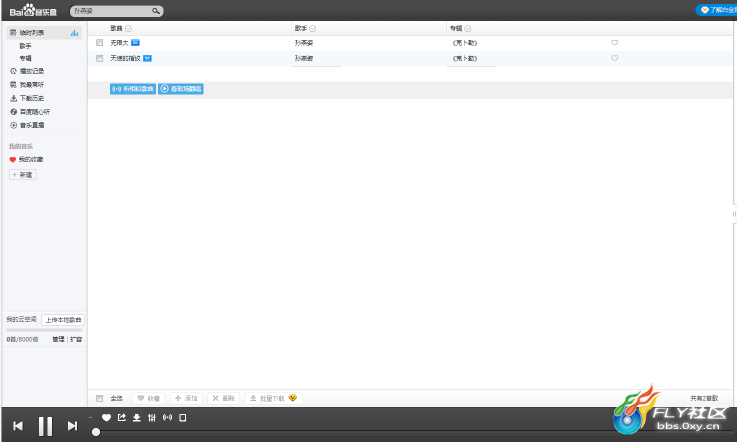Screen dimensions: 737x442
Task: Click inside the search input field
Action: point(111,11)
